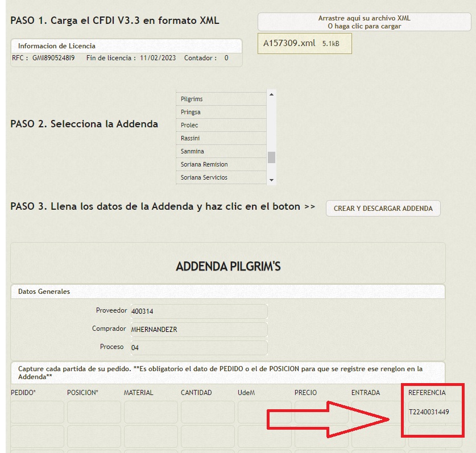The image size is (476, 453).
Task: Focus the Comprador field with MHERNANDEZR
Action: [x=199, y=330]
